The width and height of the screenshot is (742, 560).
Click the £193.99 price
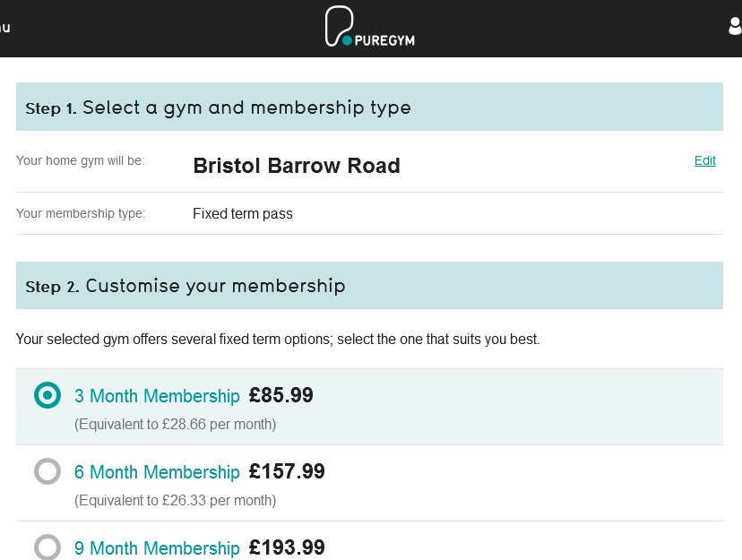287,547
